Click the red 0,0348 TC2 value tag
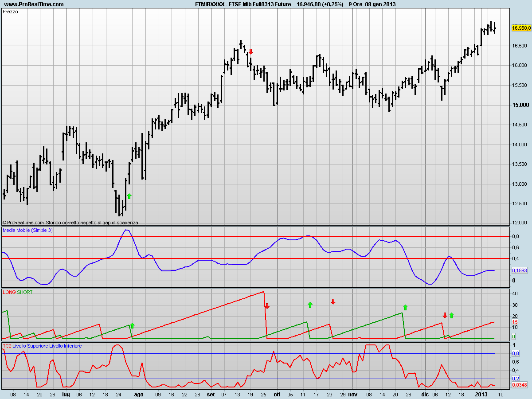This screenshot has width=532, height=399. 519,385
